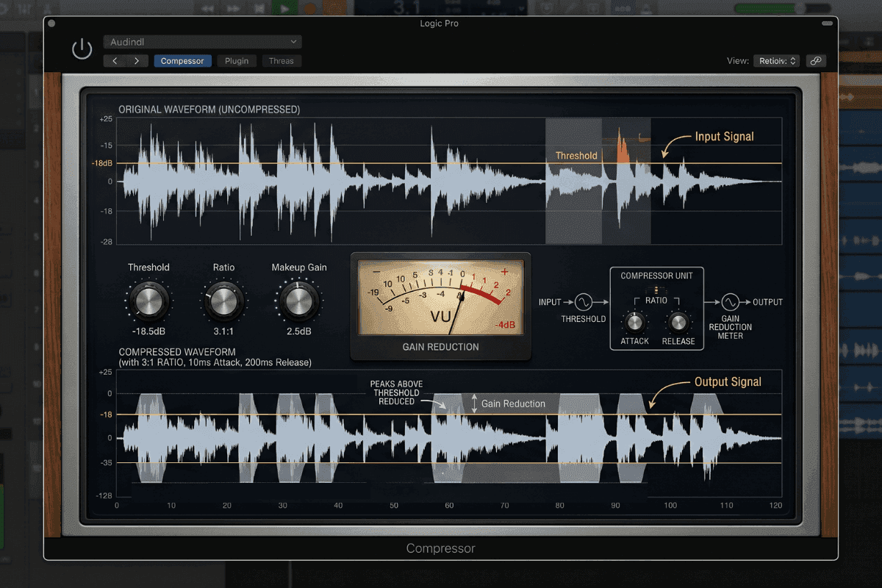Click the Gain Reduction Meter sine icon

[730, 302]
